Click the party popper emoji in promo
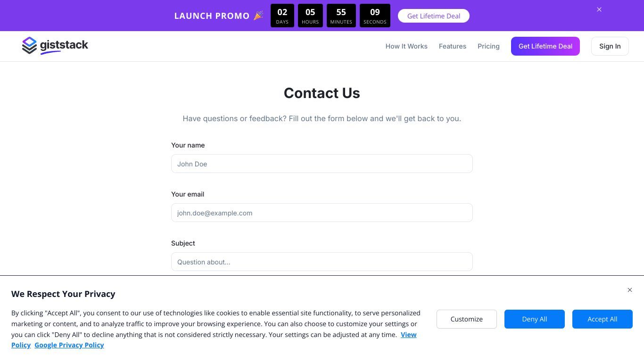This screenshot has width=644, height=362. 258,16
